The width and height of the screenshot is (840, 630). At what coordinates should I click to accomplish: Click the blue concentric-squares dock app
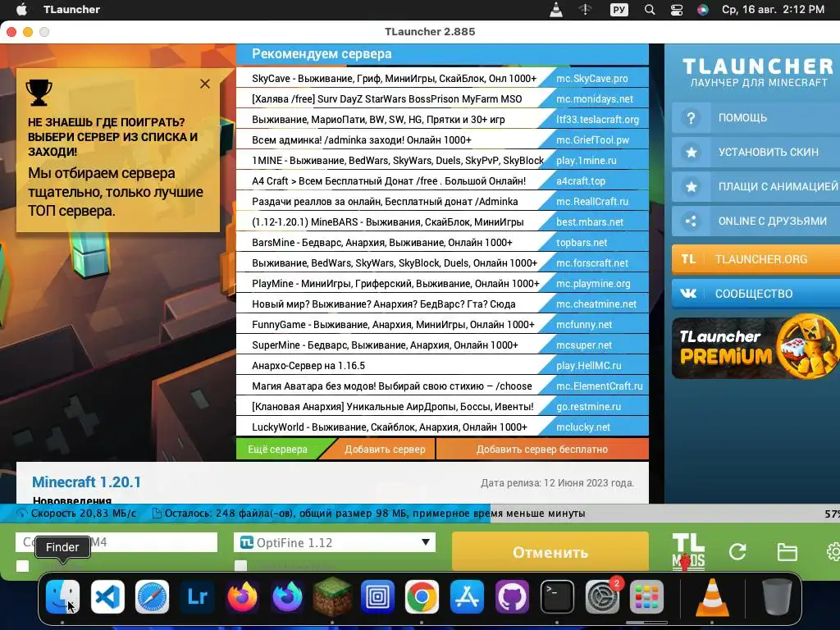point(377,596)
